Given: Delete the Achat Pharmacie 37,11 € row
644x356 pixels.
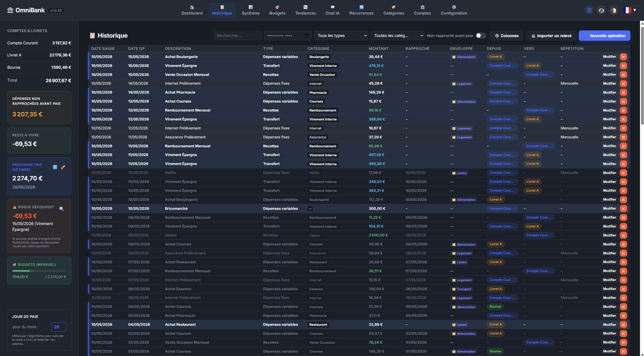Looking at the screenshot, I should click(623, 316).
